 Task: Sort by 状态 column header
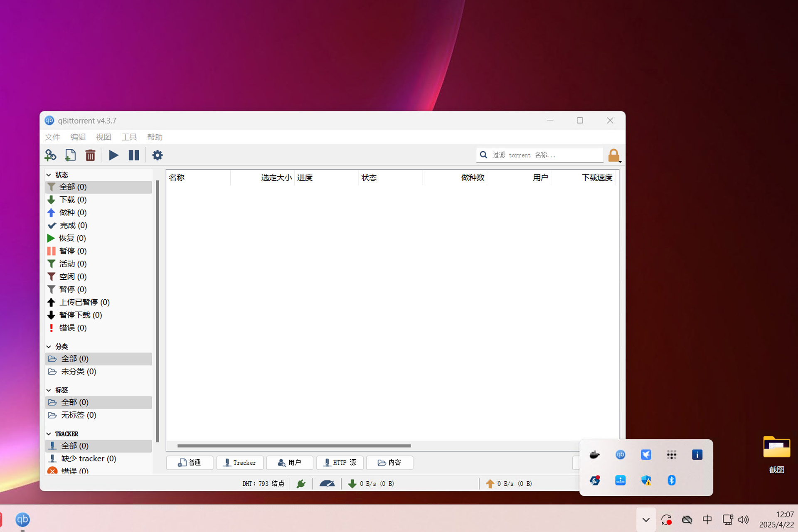point(391,178)
